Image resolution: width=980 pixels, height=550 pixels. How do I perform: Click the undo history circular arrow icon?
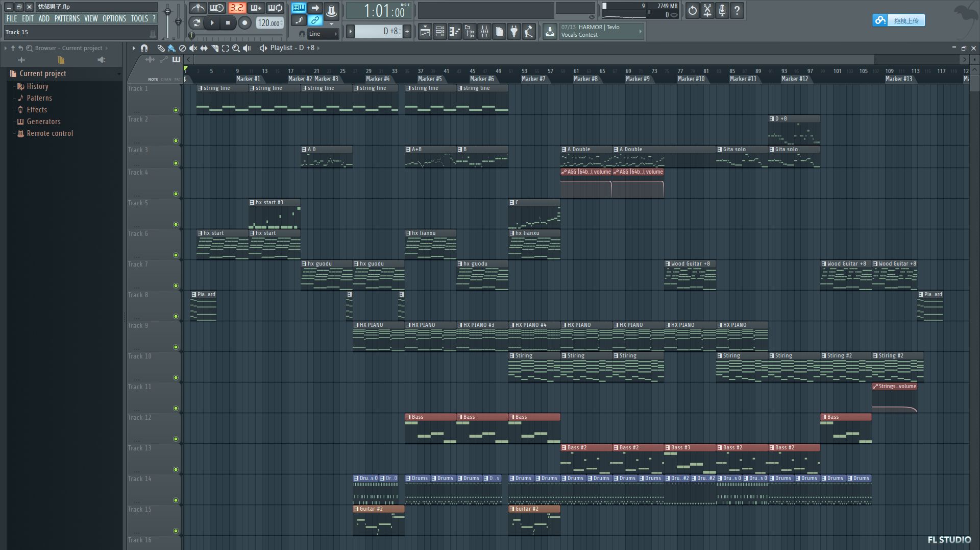(x=692, y=10)
